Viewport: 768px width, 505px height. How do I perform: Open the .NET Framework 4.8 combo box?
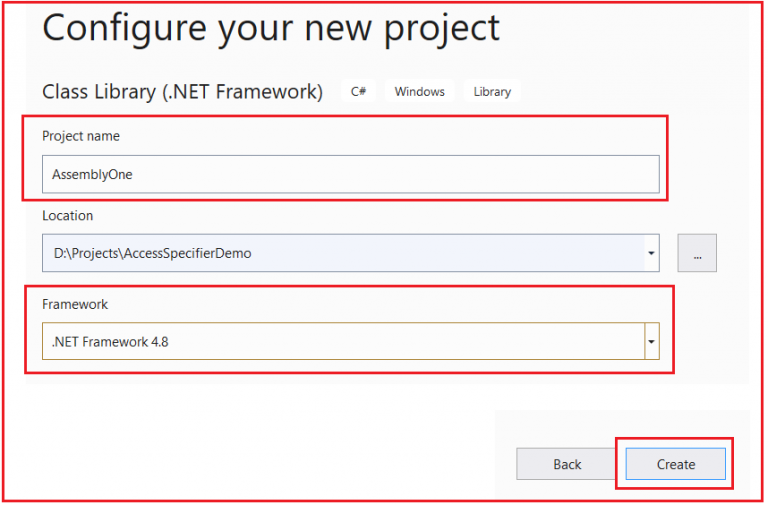pos(351,341)
